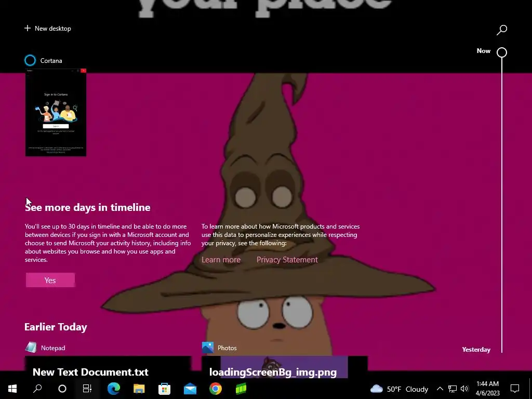Open volume control tray icon

click(x=464, y=389)
